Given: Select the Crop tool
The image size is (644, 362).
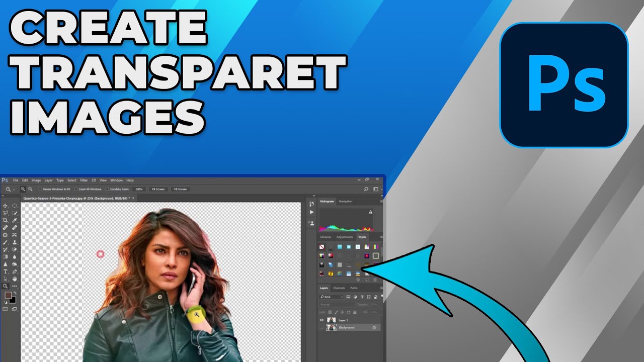Looking at the screenshot, I should pos(5,220).
